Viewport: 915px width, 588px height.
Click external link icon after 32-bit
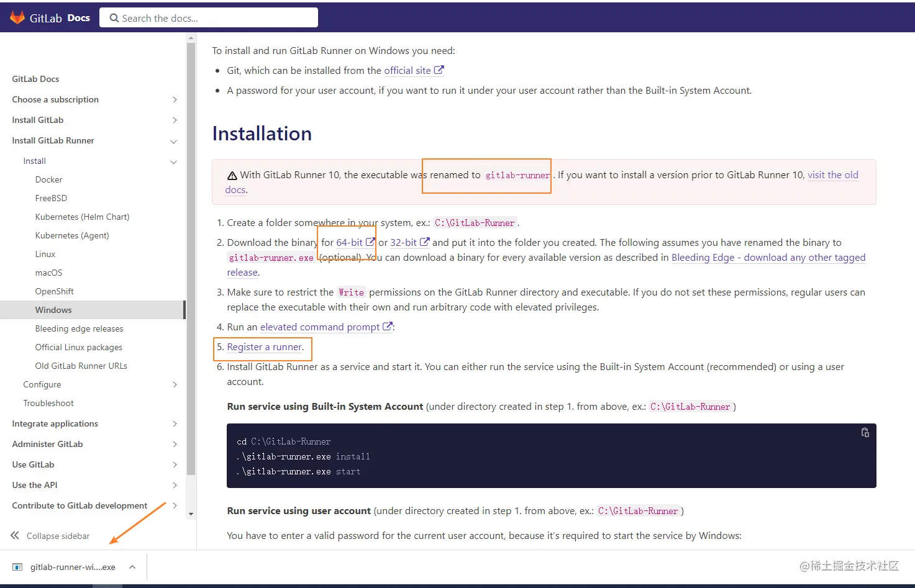click(x=425, y=242)
